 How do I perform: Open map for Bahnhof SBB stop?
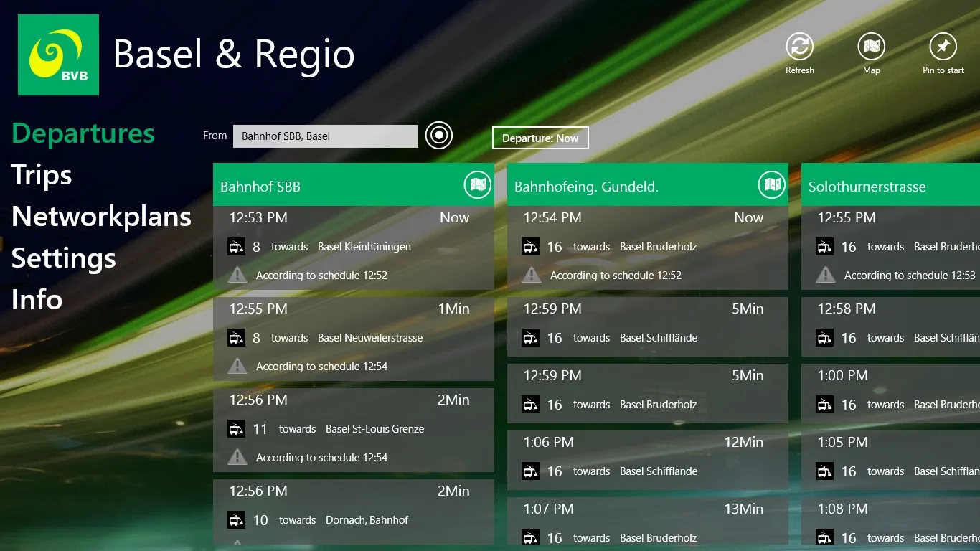(x=477, y=185)
